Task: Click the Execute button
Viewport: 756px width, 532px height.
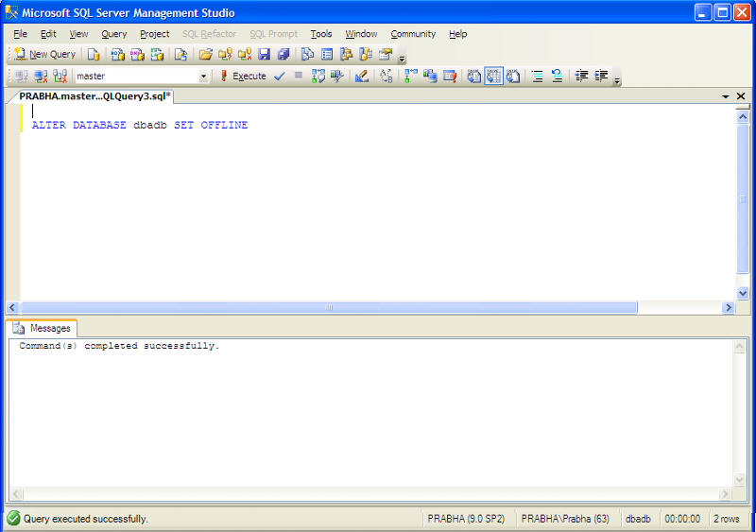Action: point(244,76)
